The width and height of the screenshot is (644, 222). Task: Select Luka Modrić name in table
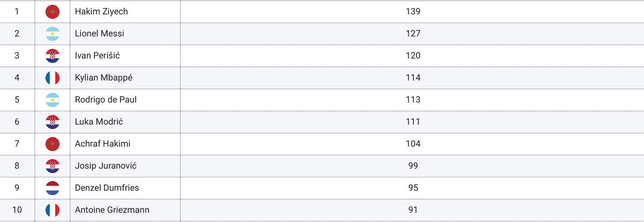tap(99, 122)
